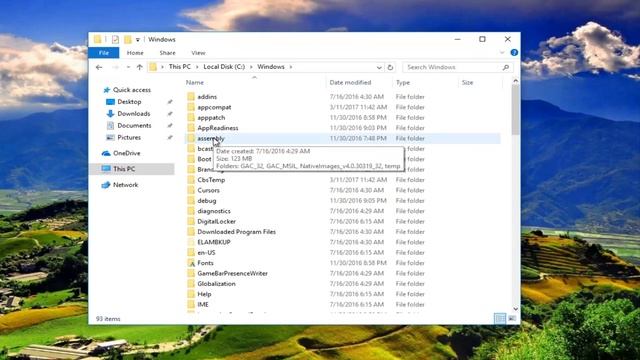
Task: Select the addins folder icon
Action: click(191, 96)
